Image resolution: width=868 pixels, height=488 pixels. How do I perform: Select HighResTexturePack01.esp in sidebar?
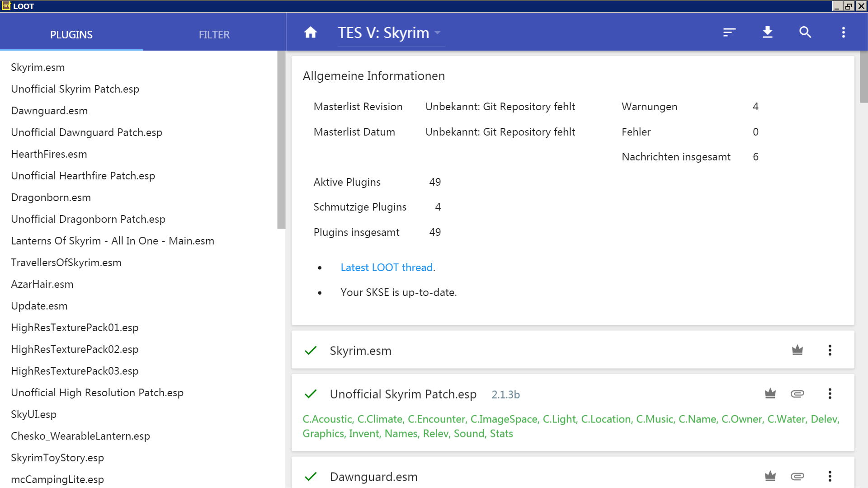pos(75,328)
